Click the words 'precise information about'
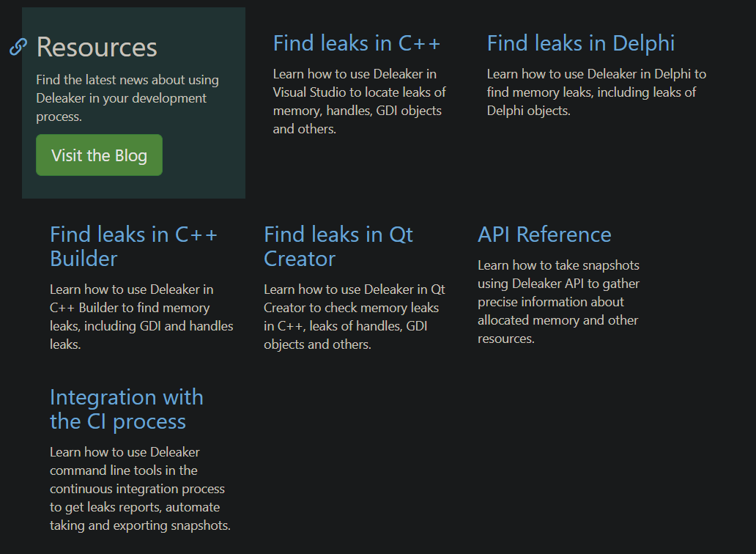Viewport: 756px width, 554px height. pos(550,302)
